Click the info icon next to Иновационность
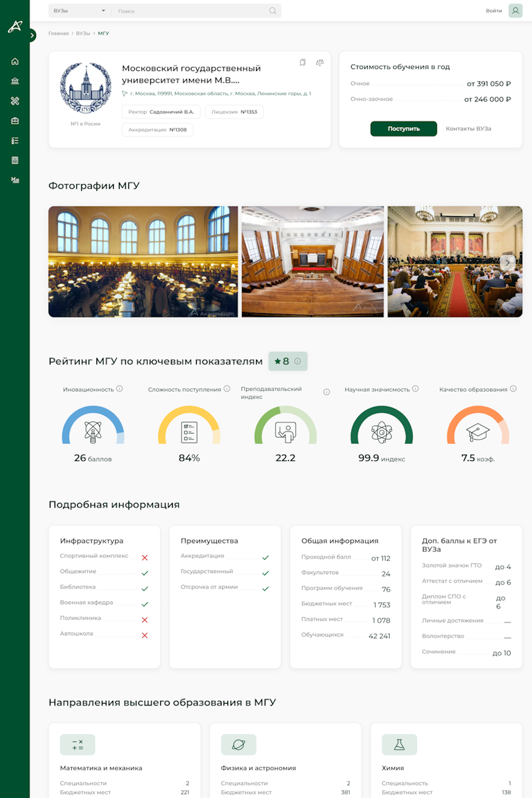The image size is (532, 798). click(120, 388)
